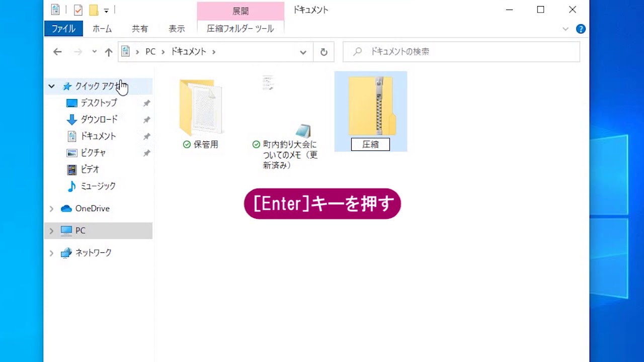Click the Up one level arrow
Image resolution: width=644 pixels, height=362 pixels.
click(x=109, y=52)
